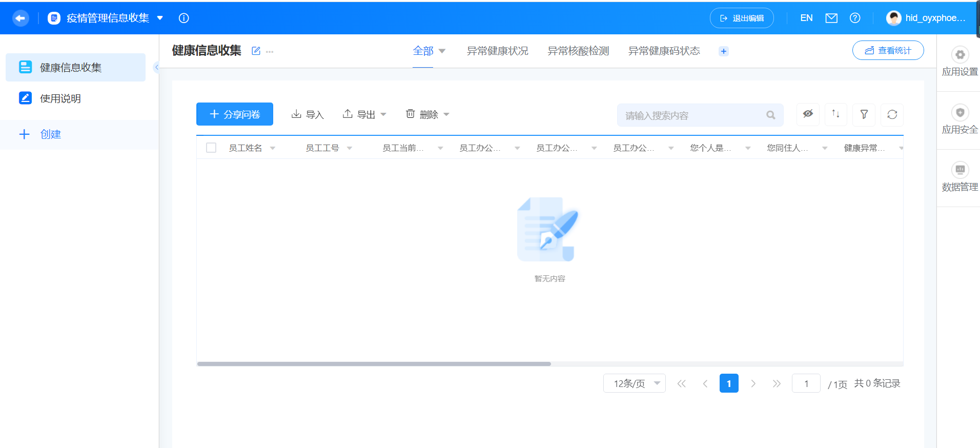This screenshot has width=980, height=448.
Task: Click the 导入 import button
Action: click(x=308, y=114)
